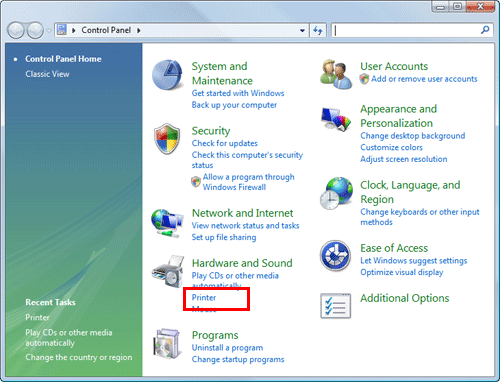The image size is (500, 382).
Task: Click the Additional Options checklist icon
Action: coord(335,306)
